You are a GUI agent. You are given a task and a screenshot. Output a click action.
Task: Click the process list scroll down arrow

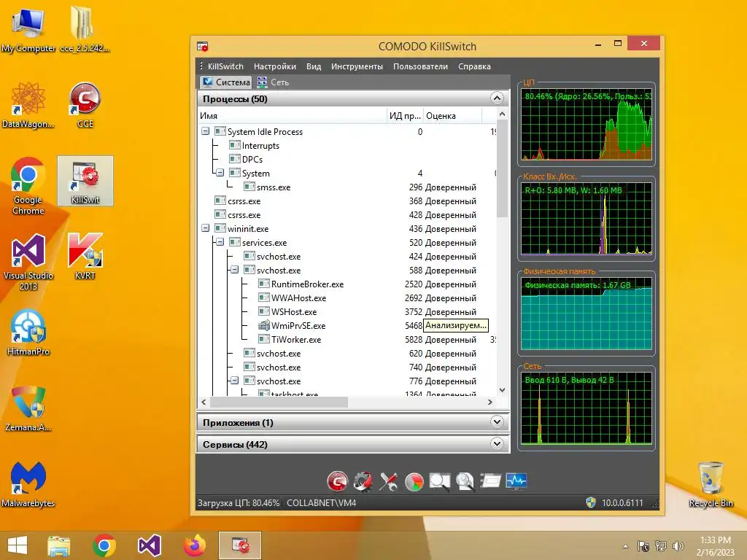point(502,390)
